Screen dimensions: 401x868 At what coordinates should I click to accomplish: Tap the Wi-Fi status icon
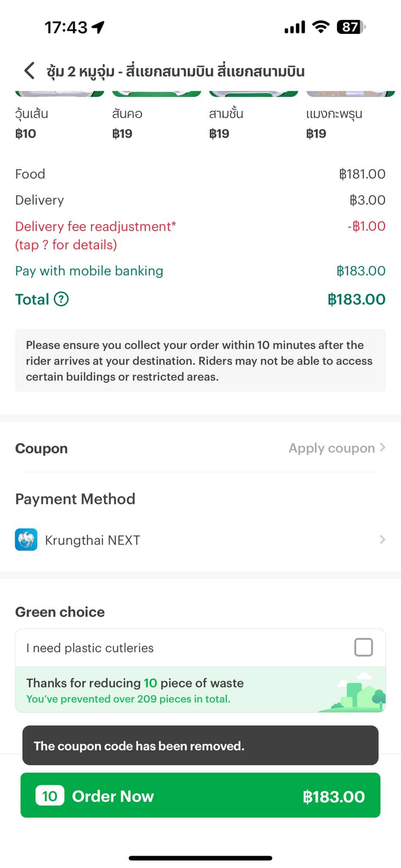[x=321, y=27]
